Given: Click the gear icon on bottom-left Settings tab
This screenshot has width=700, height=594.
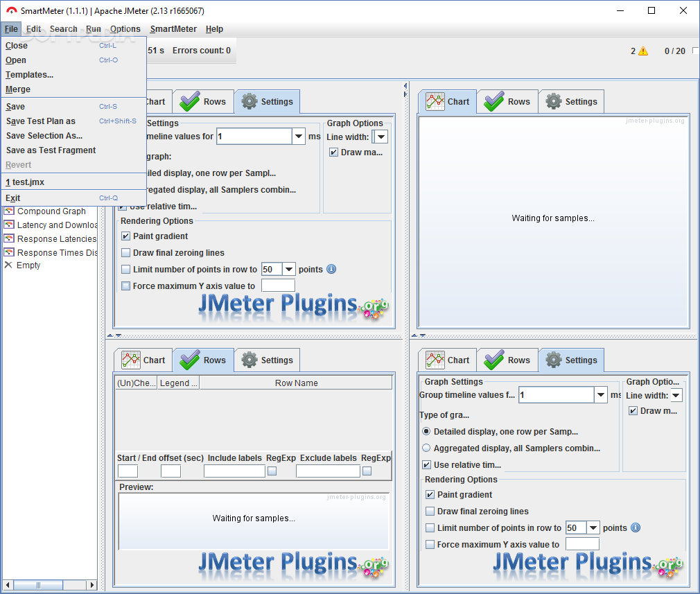Looking at the screenshot, I should 250,360.
